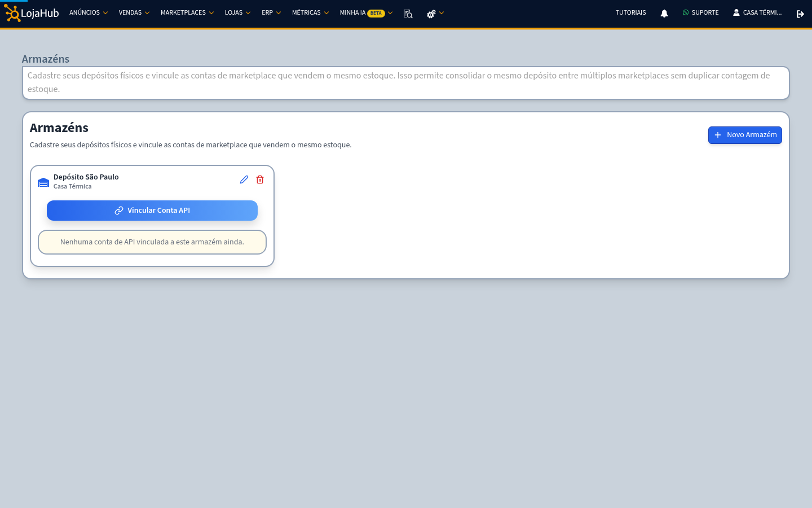Click Vincular Conta API button

[152, 211]
